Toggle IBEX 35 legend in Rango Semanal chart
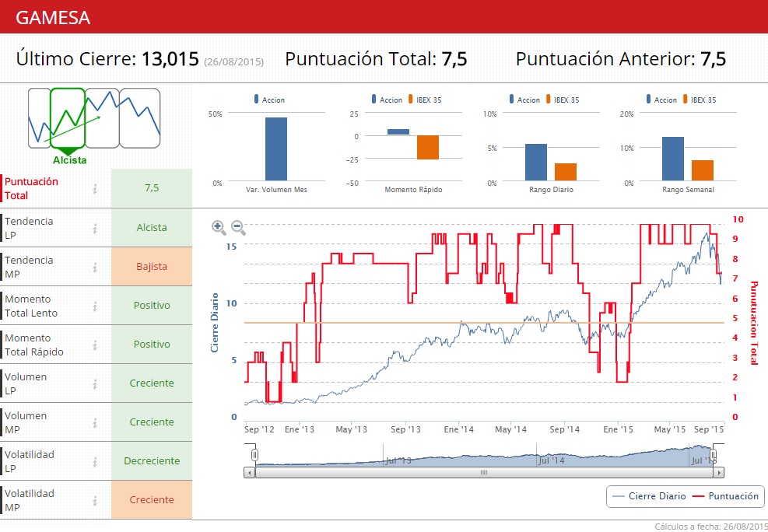768x532 pixels. point(700,100)
